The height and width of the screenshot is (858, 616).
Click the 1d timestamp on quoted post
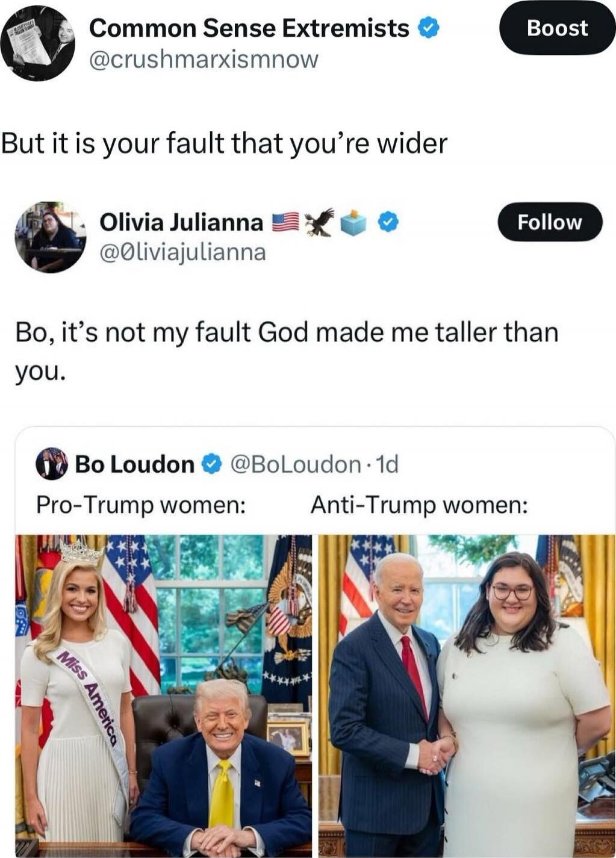(387, 464)
